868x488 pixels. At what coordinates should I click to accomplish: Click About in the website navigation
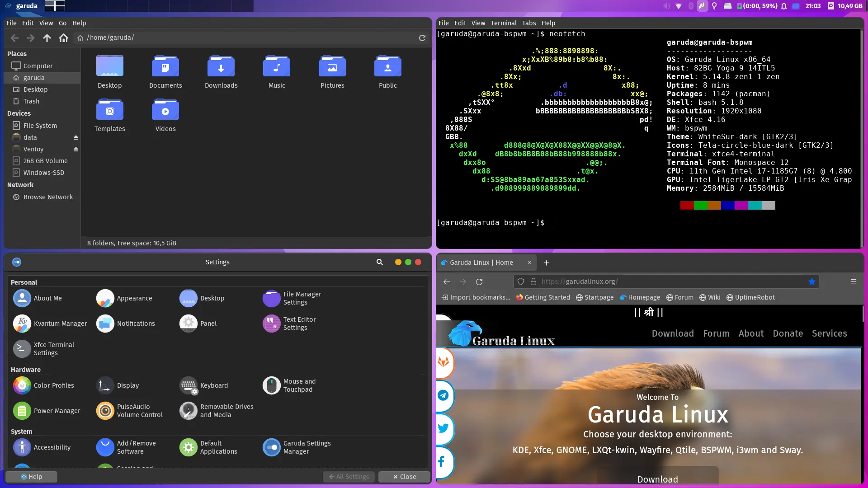pyautogui.click(x=751, y=333)
